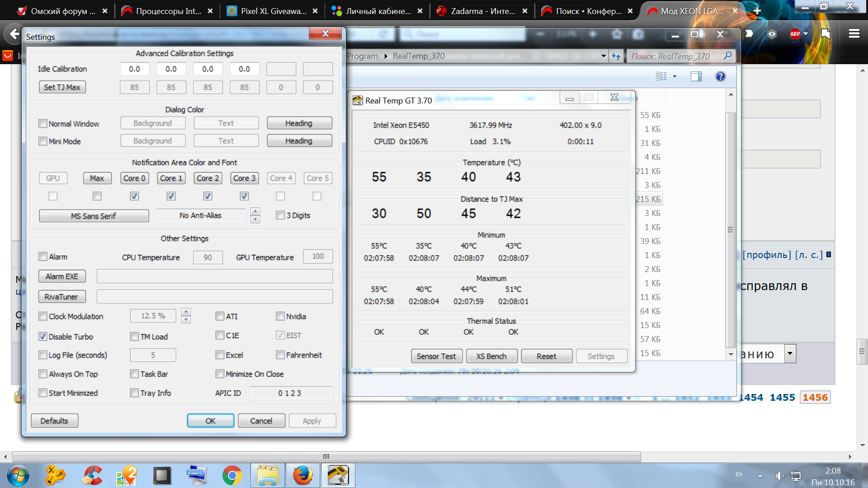Viewport: 868px width, 488px height.
Task: Switch to the Zadarma browser tab
Action: [482, 11]
